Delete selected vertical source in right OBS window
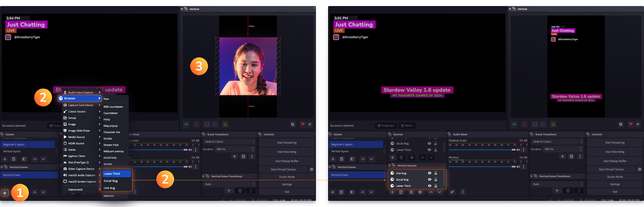 tap(401, 192)
